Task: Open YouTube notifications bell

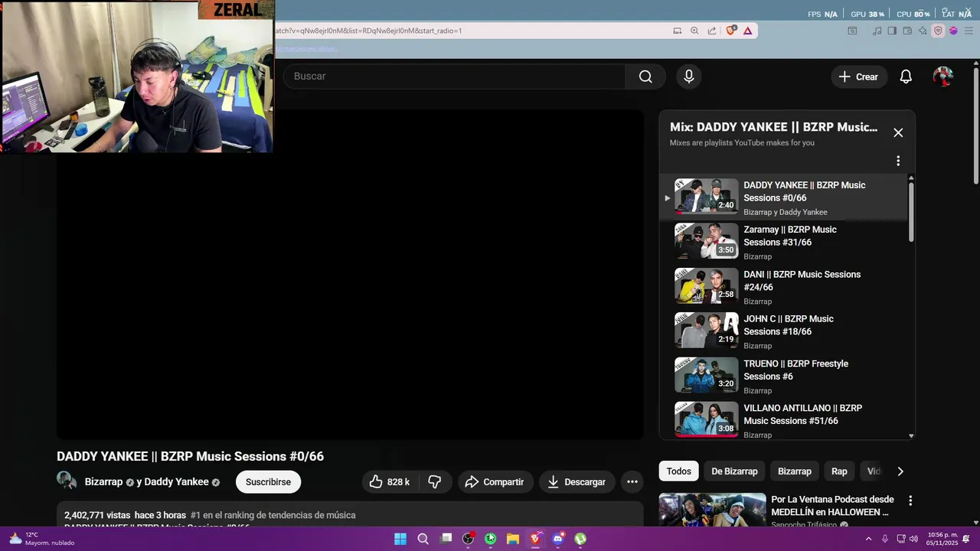Action: click(906, 77)
